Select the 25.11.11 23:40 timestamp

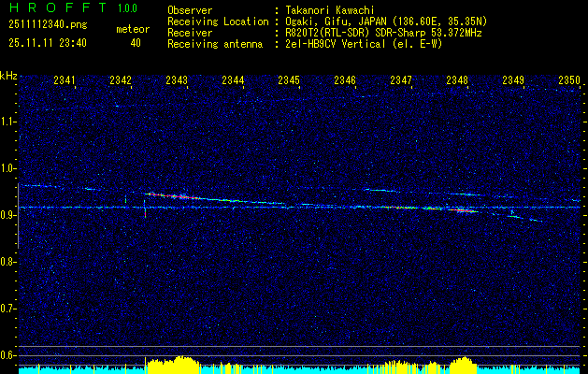click(47, 43)
